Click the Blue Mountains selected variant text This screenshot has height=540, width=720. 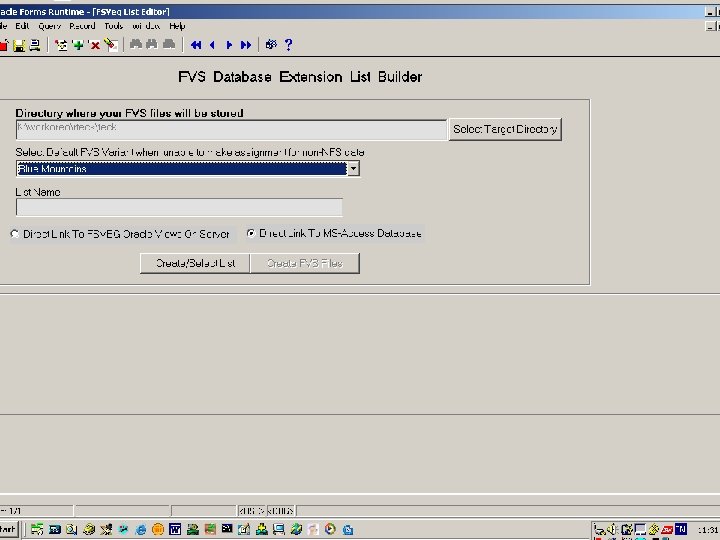click(52, 169)
